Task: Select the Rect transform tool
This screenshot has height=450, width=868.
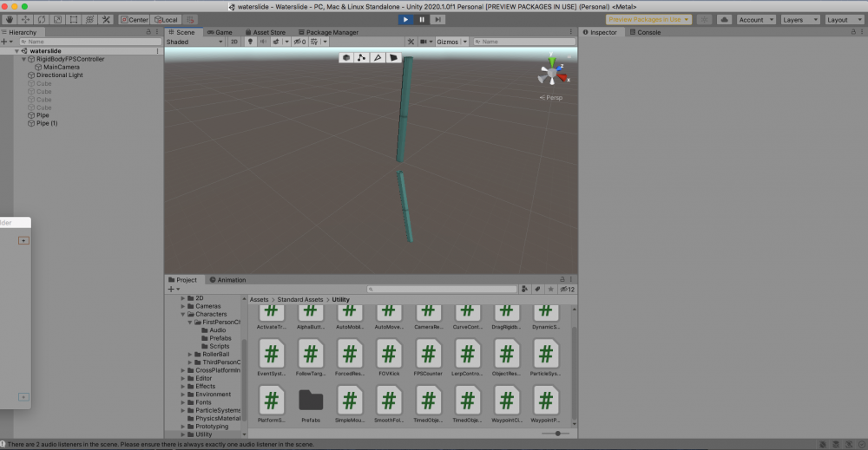Action: (x=74, y=19)
